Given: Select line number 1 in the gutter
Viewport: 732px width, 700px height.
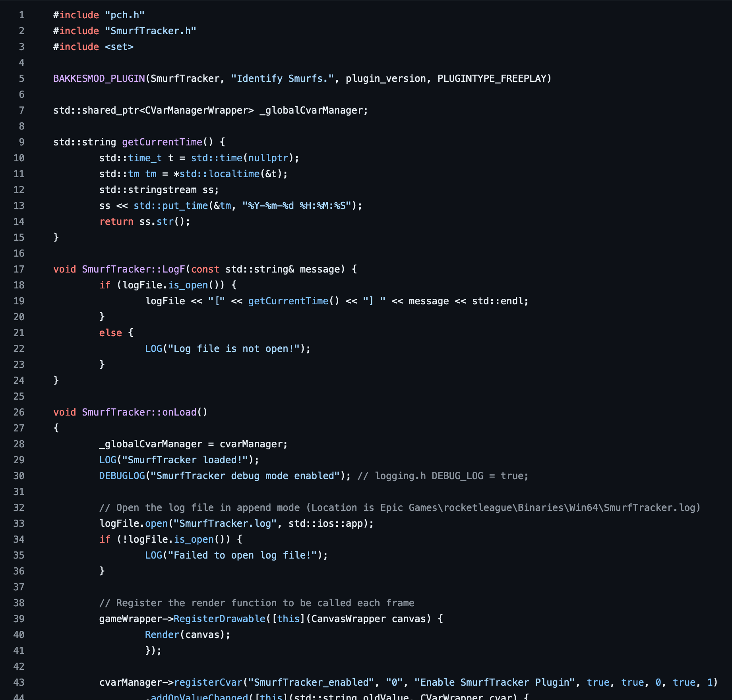Looking at the screenshot, I should click(22, 15).
